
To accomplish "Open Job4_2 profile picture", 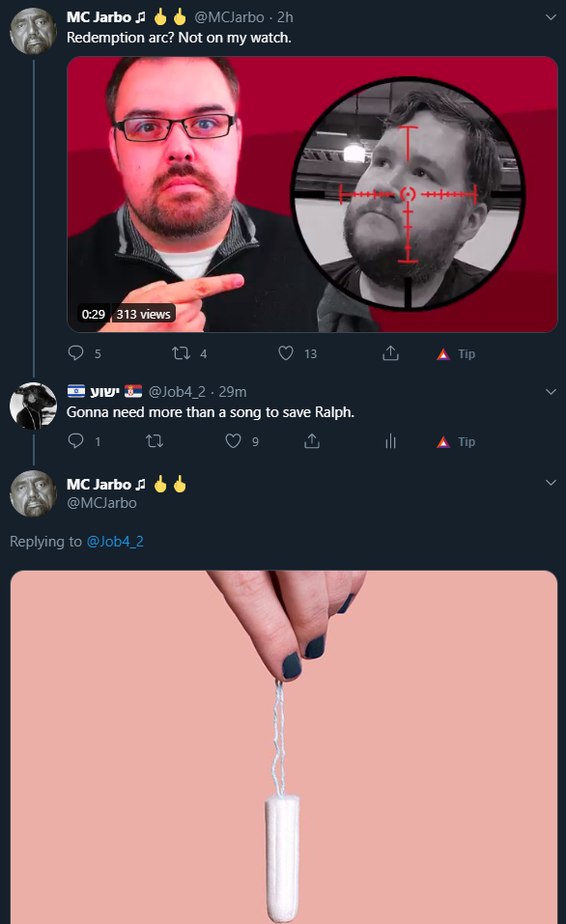I will pyautogui.click(x=33, y=406).
